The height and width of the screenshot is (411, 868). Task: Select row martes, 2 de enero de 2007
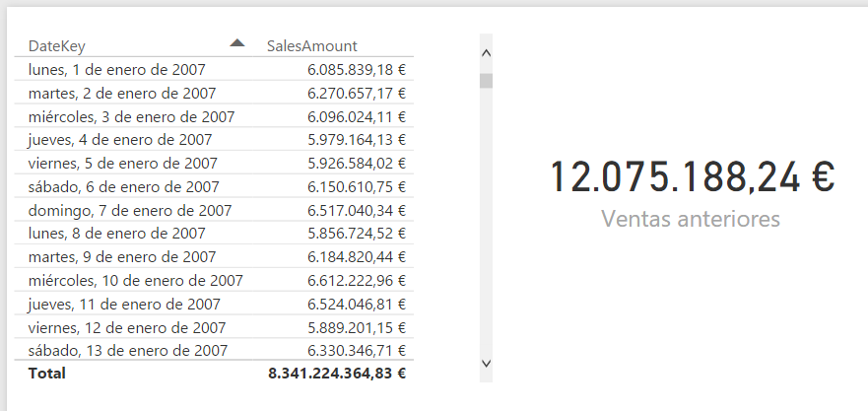click(214, 93)
